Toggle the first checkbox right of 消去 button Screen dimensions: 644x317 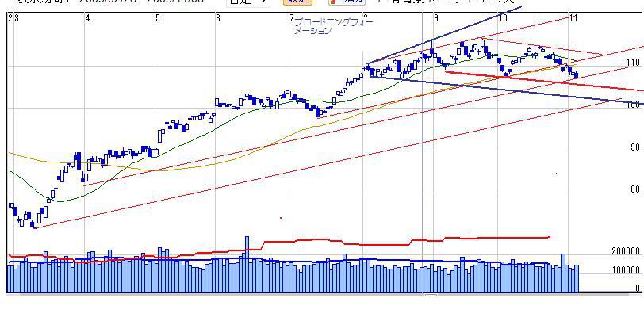click(x=382, y=2)
